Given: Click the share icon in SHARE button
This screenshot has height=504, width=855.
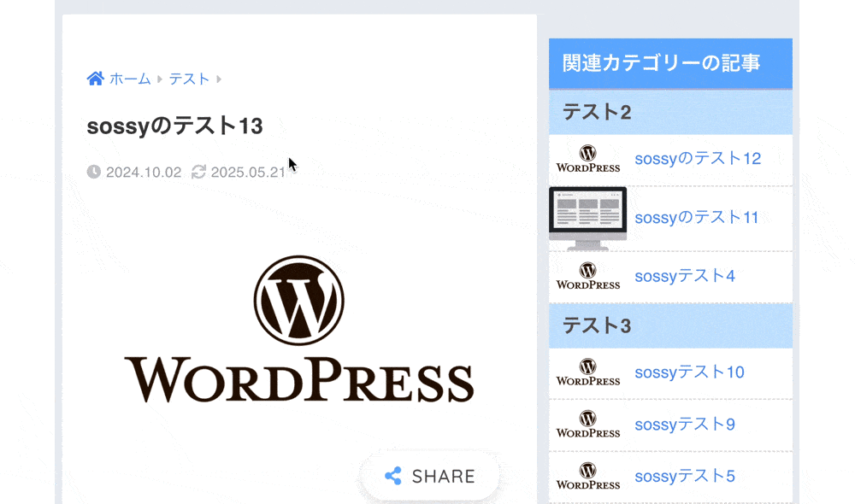Looking at the screenshot, I should [x=393, y=476].
